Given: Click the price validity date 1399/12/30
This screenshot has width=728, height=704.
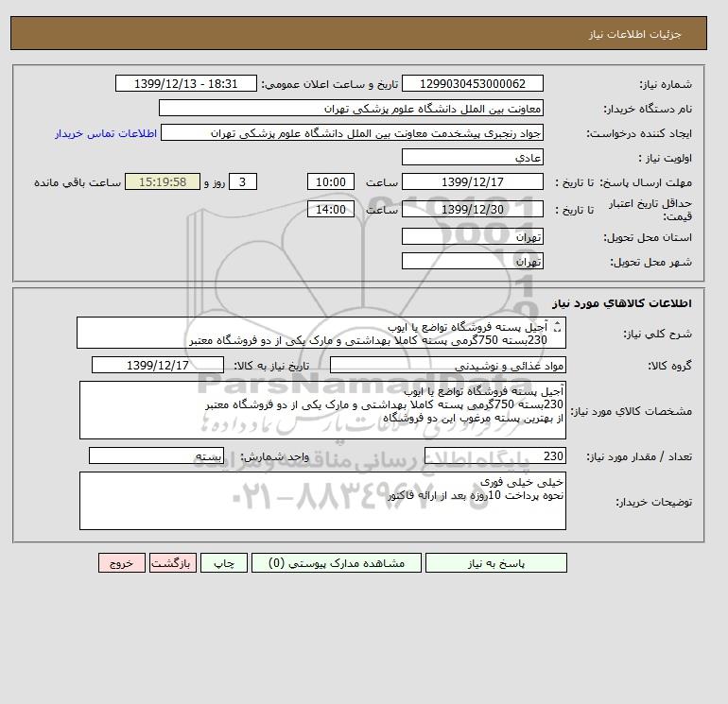Looking at the screenshot, I should coord(472,209).
